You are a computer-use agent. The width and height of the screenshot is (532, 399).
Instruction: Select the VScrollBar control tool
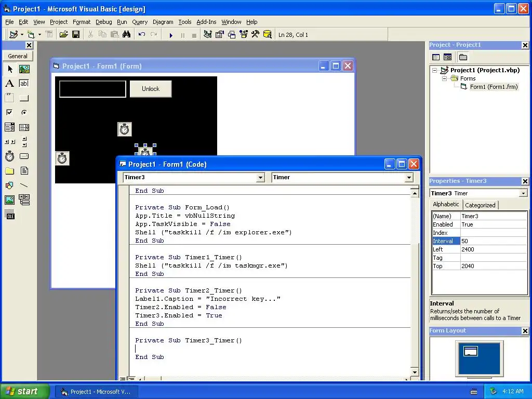[24, 142]
